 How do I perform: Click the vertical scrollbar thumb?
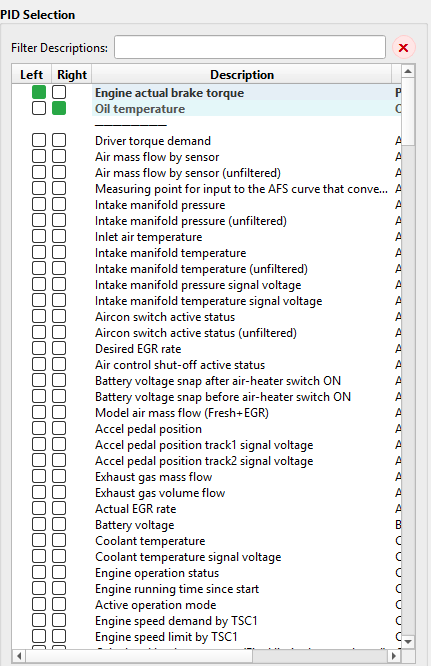[408, 111]
